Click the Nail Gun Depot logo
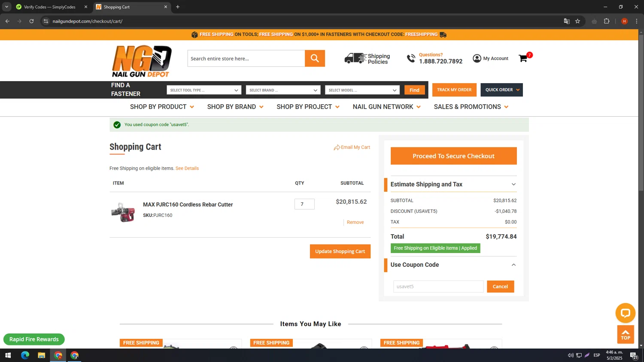The image size is (644, 362). click(141, 61)
